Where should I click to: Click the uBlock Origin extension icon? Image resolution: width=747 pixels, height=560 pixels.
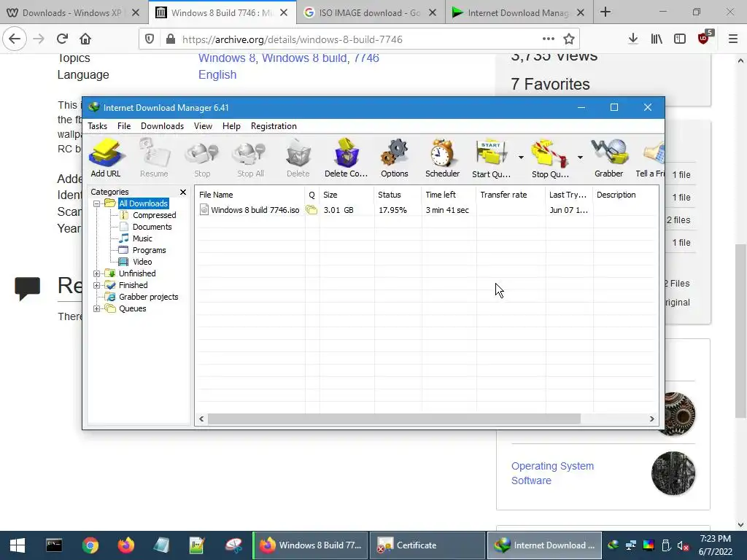pyautogui.click(x=705, y=38)
